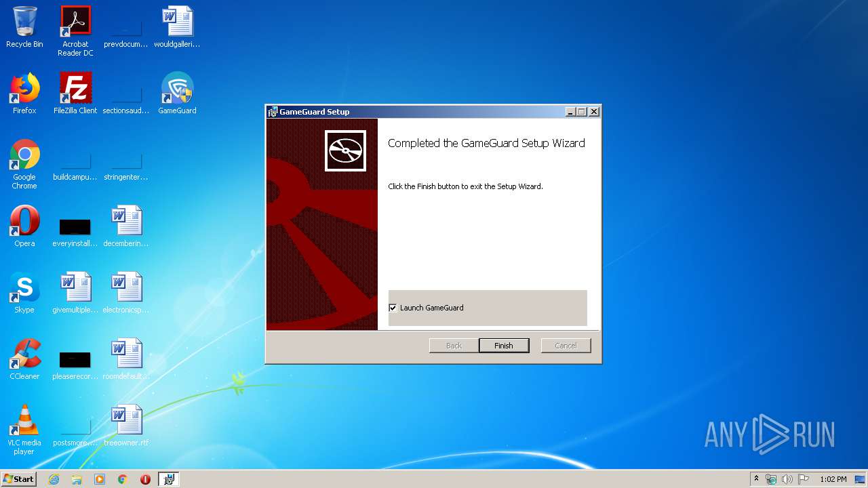Select the decemberin... Word document
Viewport: 868px width, 488px height.
(126, 226)
